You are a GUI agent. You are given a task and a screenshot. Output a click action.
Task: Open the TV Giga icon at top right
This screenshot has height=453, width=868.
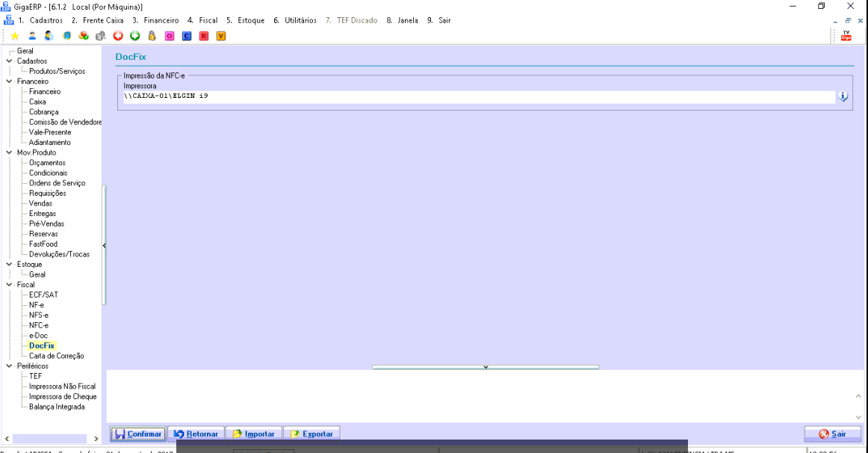846,36
